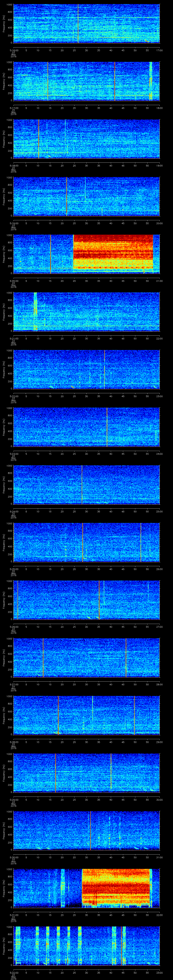Click the 5:24:00 start time label

pyautogui.click(x=14, y=511)
